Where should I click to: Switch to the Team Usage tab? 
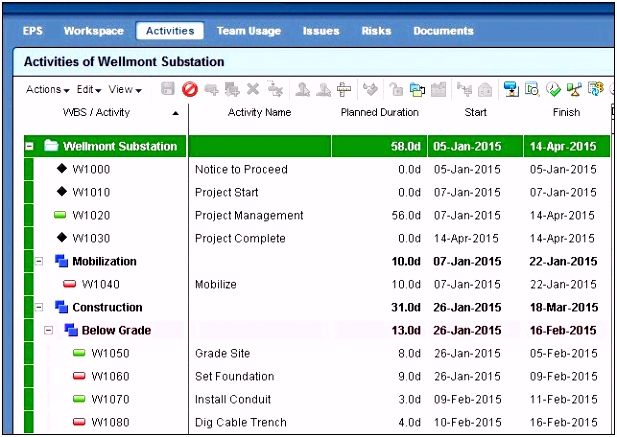(249, 31)
